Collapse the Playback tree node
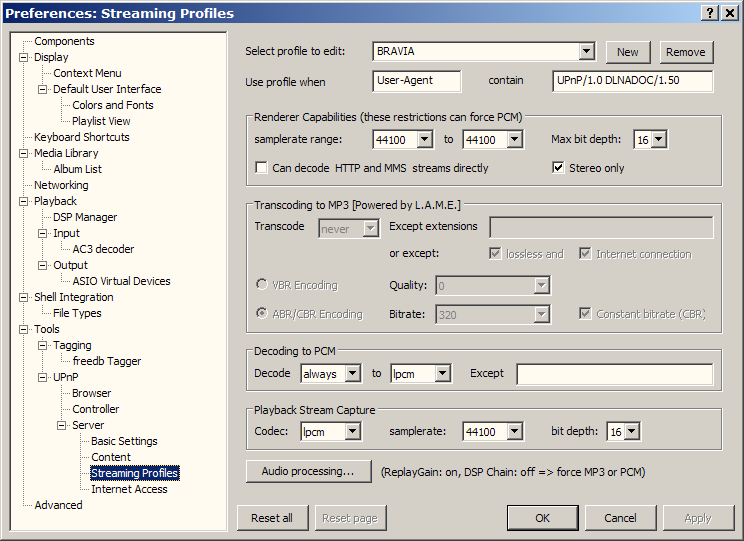Viewport: 744px width, 541px height. point(23,201)
